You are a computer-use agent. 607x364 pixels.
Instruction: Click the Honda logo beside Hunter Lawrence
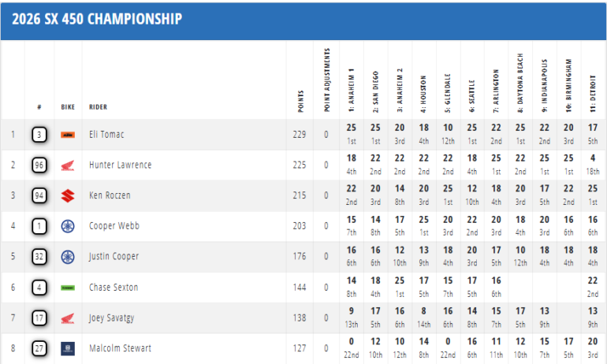[x=67, y=165]
